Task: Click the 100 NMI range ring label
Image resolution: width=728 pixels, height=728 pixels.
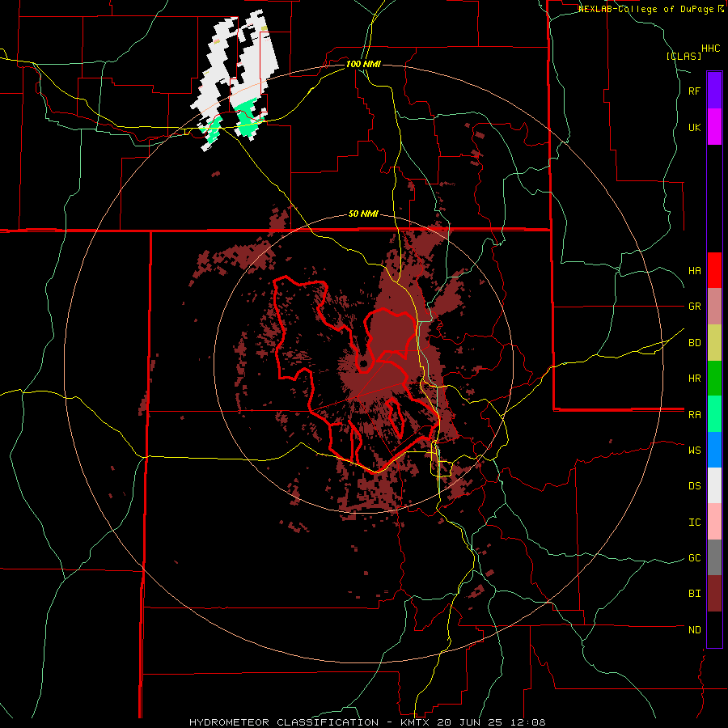Action: pyautogui.click(x=363, y=64)
